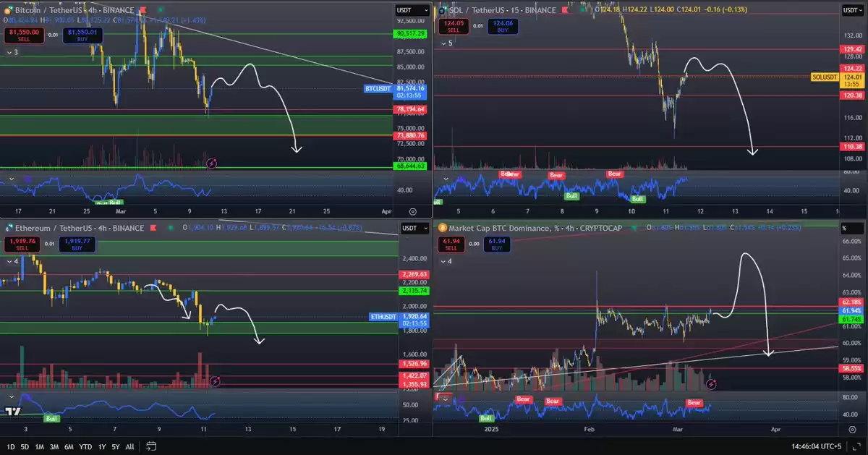
Task: Expand the 3 indicators legend on Bitcoin chart
Action: 12,52
